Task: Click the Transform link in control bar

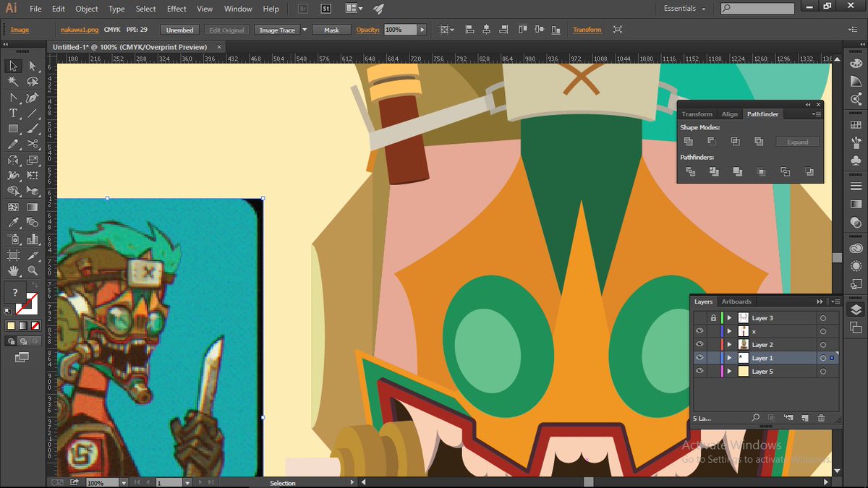Action: click(587, 30)
